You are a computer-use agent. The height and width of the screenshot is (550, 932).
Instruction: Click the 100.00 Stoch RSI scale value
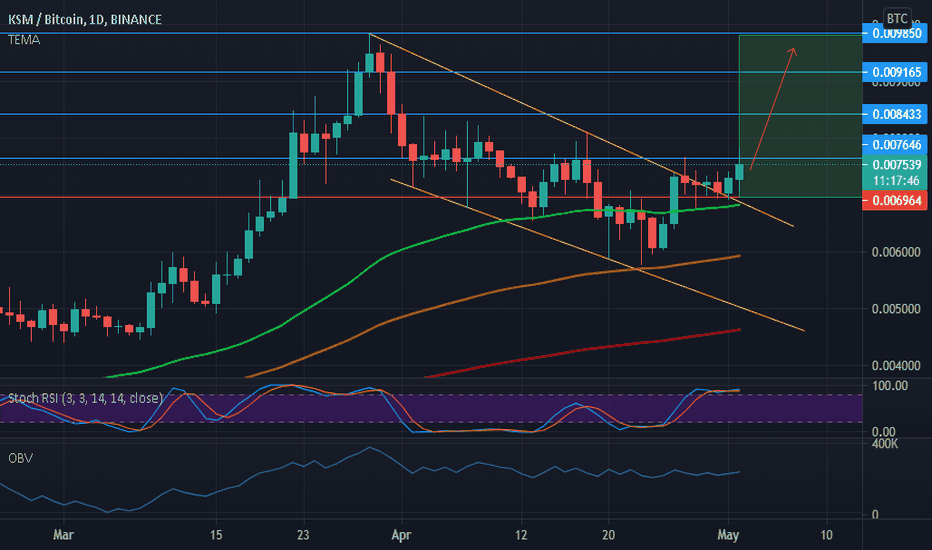[890, 386]
